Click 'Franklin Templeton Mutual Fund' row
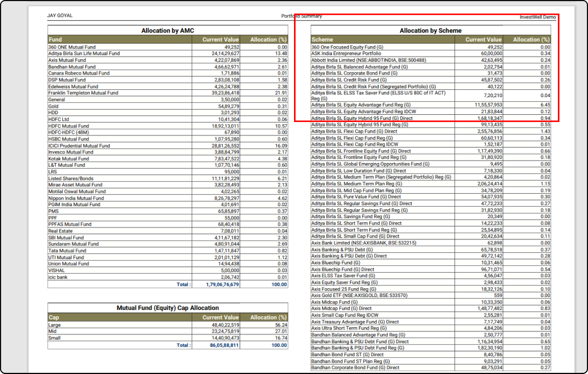The height and width of the screenshot is (374, 588). pyautogui.click(x=168, y=93)
